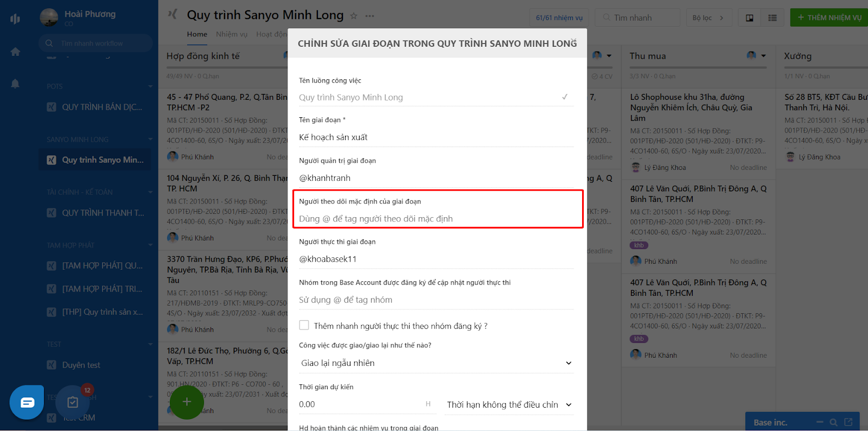
Task: Click Hoài Phương profile avatar
Action: pos(49,17)
